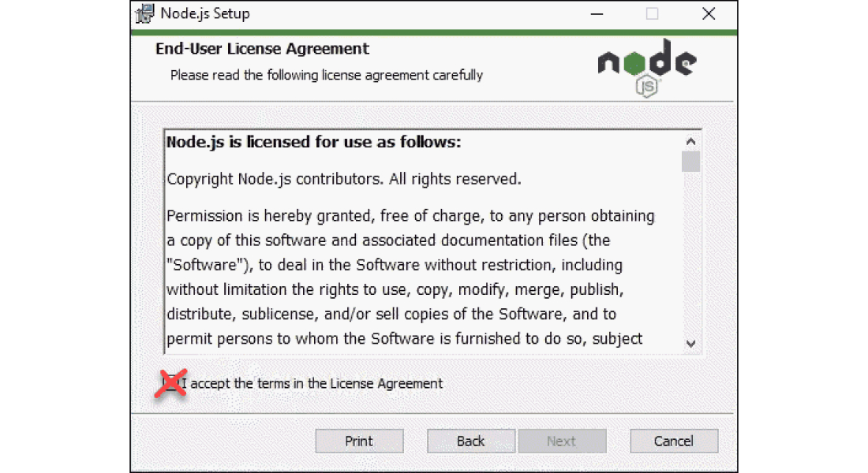Click the license scrollbar thumb
This screenshot has width=868, height=473.
pos(690,162)
